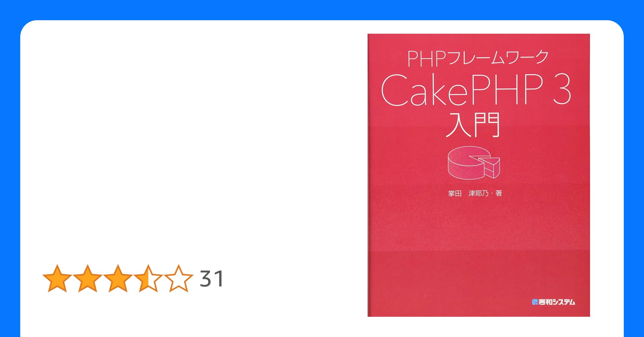Viewport: 644px width, 337px height.
Task: Click the cake illustration on the cover
Action: pyautogui.click(x=473, y=163)
